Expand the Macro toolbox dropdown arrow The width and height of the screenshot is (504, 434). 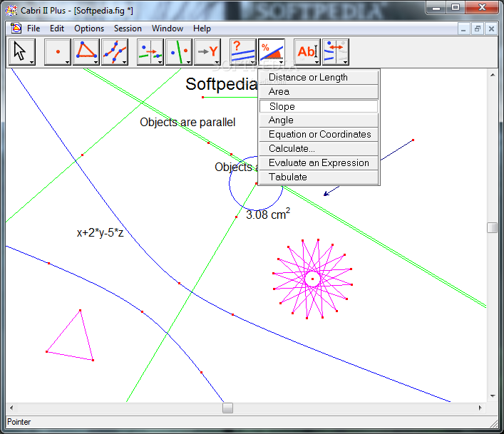pyautogui.click(x=217, y=62)
